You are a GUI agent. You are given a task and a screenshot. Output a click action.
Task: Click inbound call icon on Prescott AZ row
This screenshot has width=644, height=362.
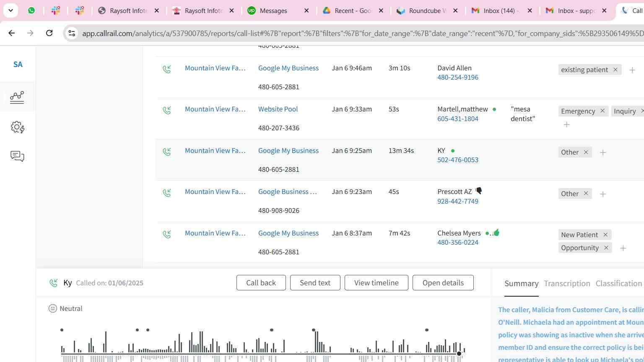[167, 192]
